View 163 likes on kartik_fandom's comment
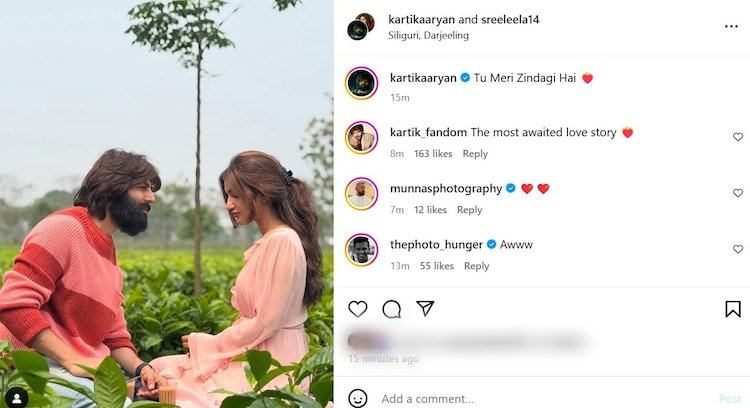The width and height of the screenshot is (750, 408). click(433, 154)
